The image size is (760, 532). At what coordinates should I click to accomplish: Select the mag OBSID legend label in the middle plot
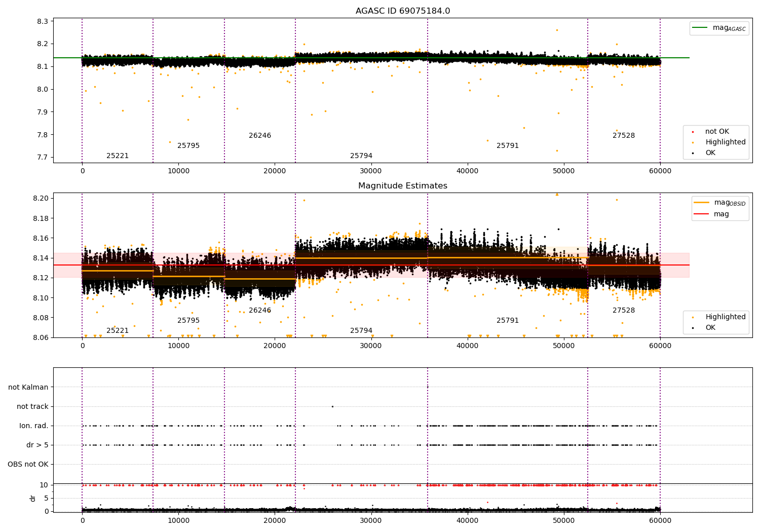point(730,203)
